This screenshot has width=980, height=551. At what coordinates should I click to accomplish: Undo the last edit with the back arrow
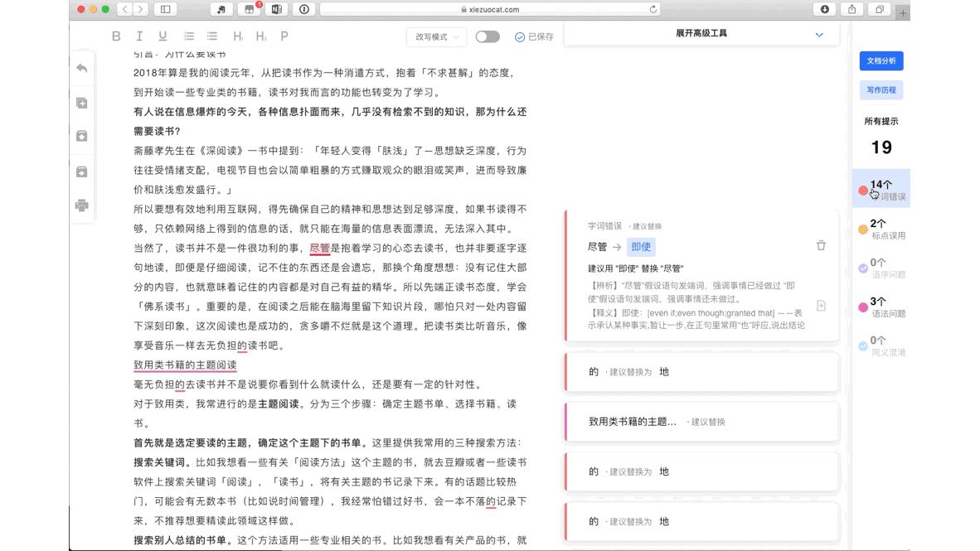click(x=81, y=69)
